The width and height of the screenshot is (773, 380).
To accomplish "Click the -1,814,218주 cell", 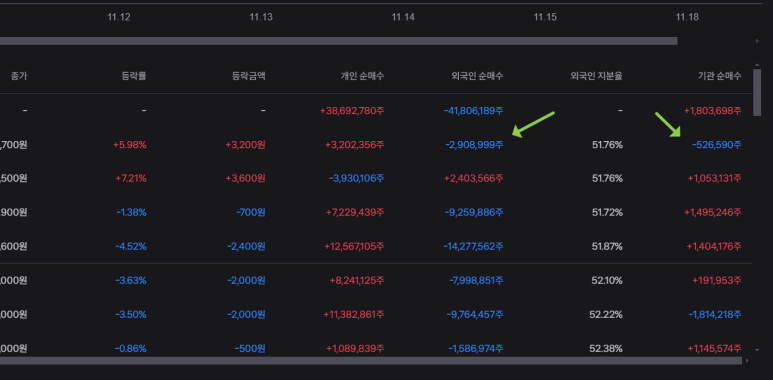I will (x=715, y=314).
